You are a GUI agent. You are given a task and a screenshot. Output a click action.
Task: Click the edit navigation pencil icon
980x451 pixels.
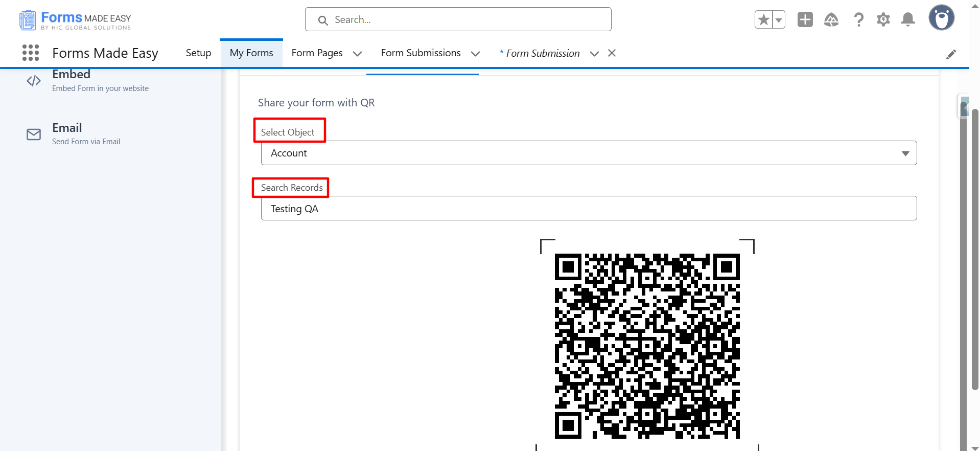[951, 54]
